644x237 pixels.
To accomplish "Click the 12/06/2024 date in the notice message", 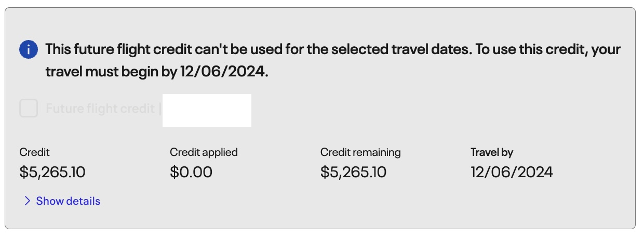I will (223, 72).
